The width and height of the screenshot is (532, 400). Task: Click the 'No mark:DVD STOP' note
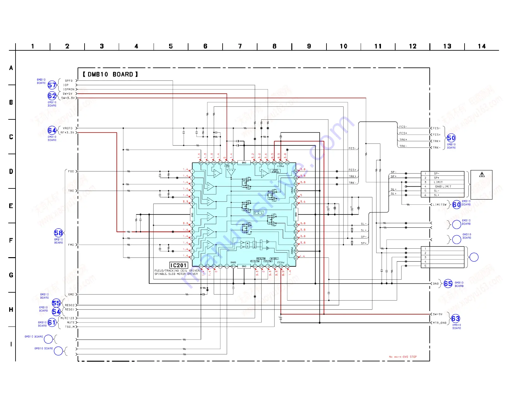click(403, 357)
